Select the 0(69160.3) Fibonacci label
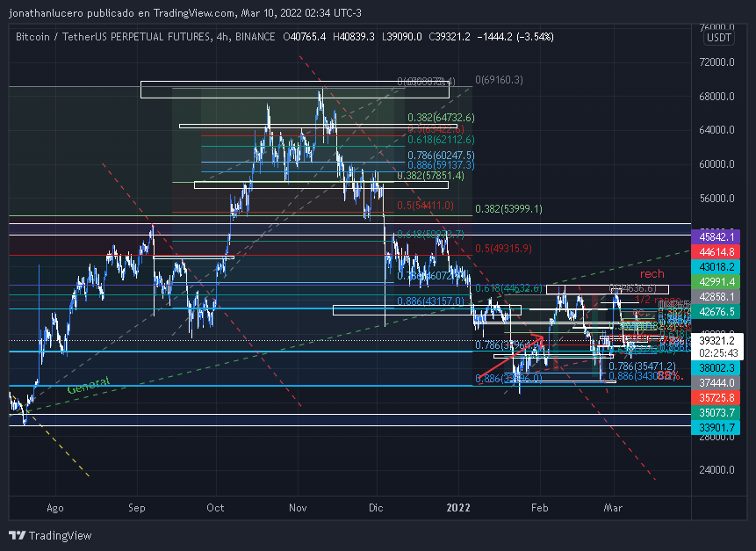 (x=499, y=80)
